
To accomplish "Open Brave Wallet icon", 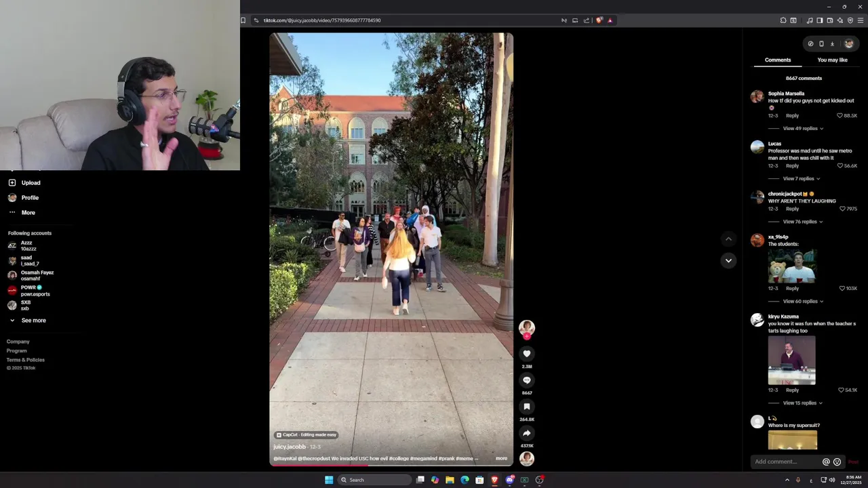I will point(829,20).
